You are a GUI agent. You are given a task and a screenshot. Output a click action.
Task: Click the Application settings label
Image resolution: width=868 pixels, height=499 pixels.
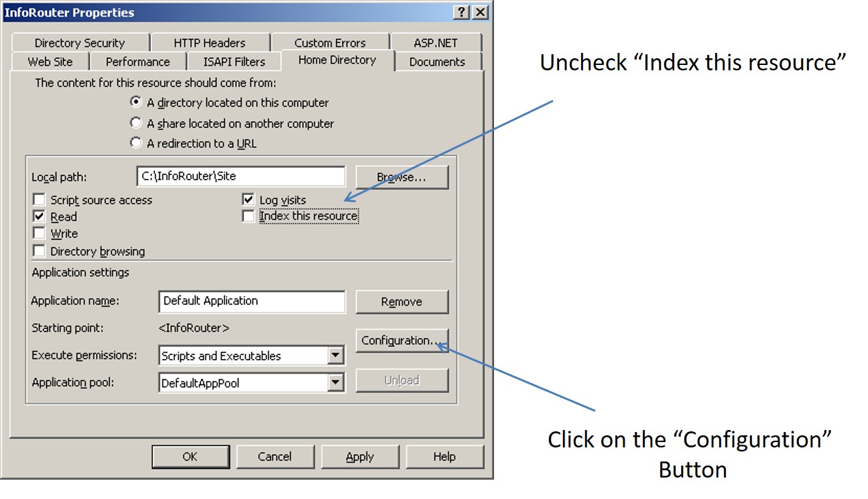click(x=80, y=273)
